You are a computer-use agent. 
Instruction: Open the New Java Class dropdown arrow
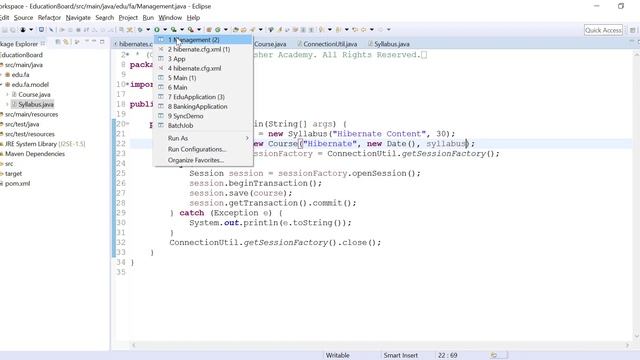point(226,29)
